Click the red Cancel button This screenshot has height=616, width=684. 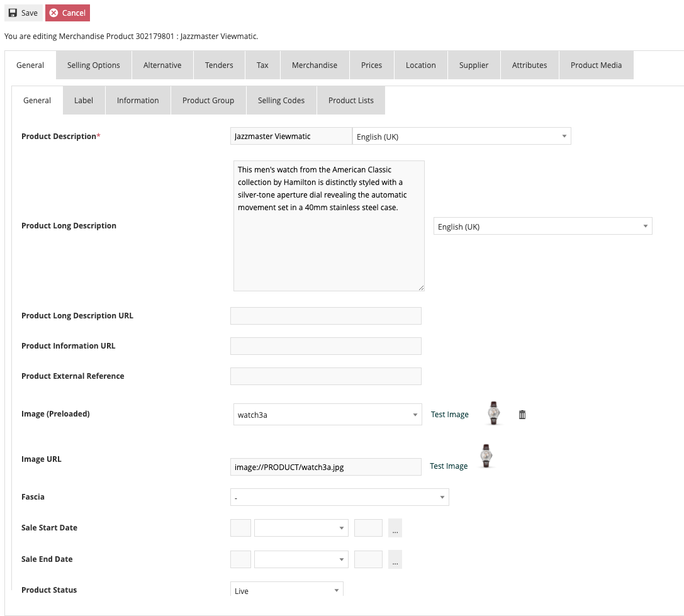coord(67,13)
